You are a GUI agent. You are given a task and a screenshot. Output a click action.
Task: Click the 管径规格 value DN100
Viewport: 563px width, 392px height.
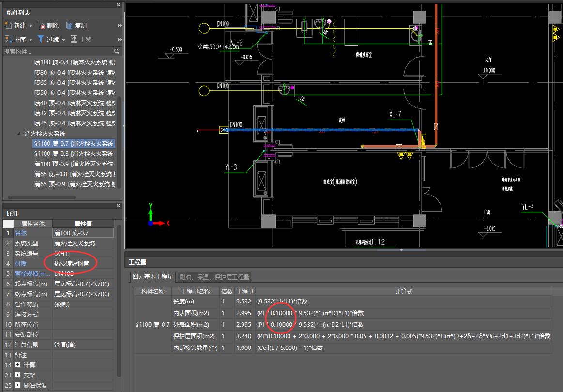click(x=83, y=273)
